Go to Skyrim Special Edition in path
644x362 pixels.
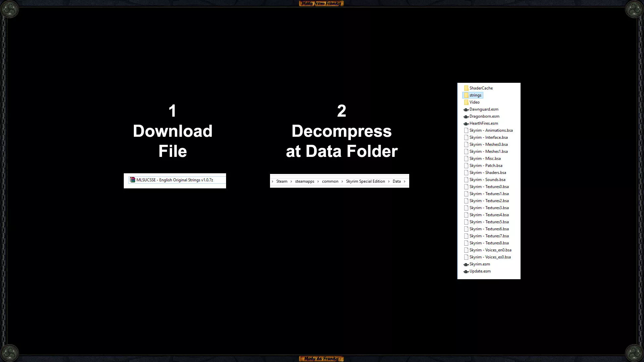coord(365,181)
